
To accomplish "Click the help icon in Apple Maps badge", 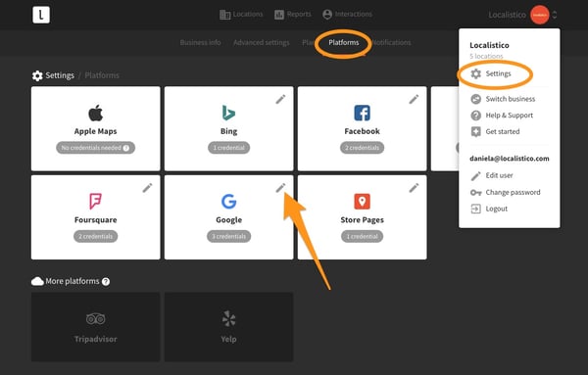I will pos(126,148).
